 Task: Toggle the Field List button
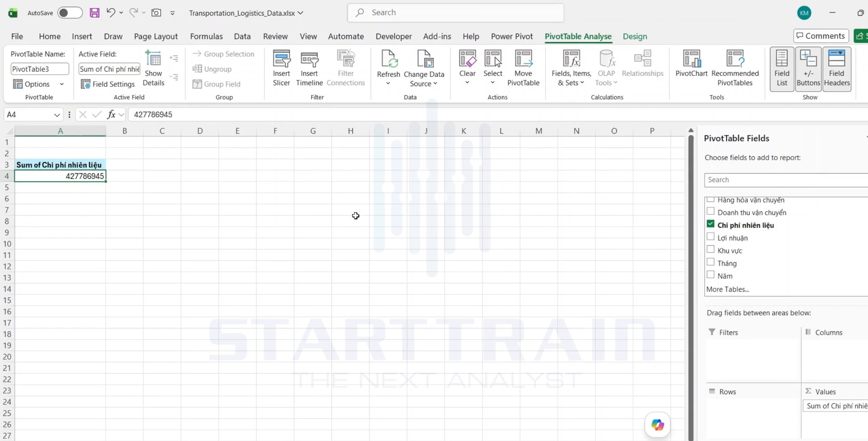(782, 69)
